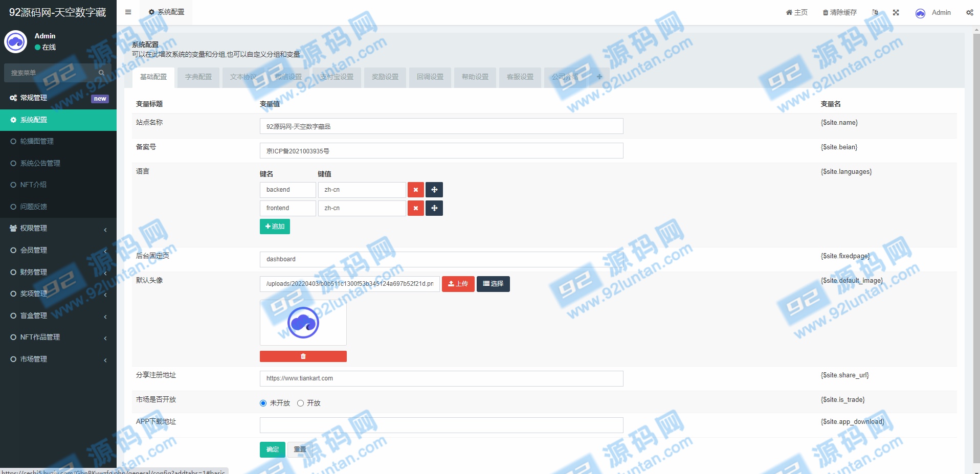980x474 pixels.
Task: Open the settings cogs icon at the top right
Action: tap(969, 12)
